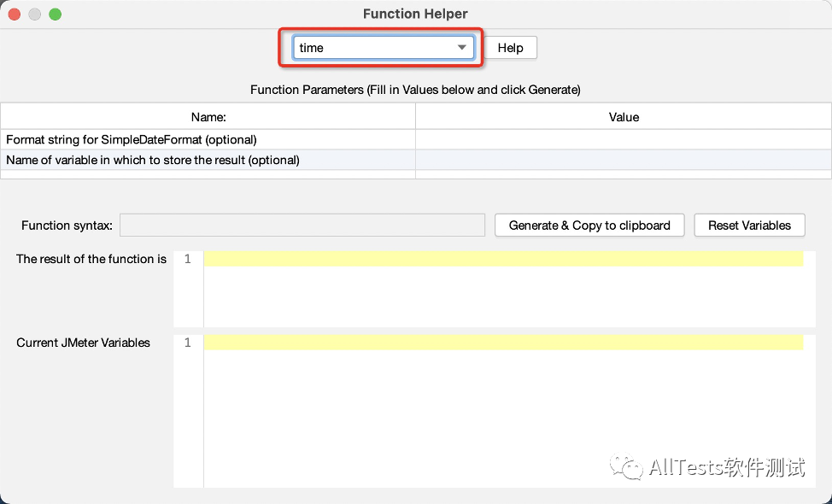832x504 pixels.
Task: Select the Format string for SimpleDateFormat value cell
Action: 624,139
